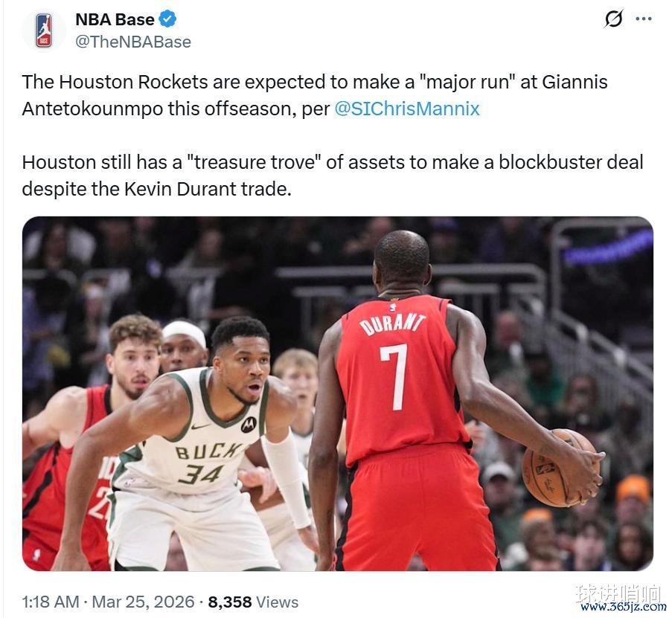The height and width of the screenshot is (618, 672).
Task: Open the NBA Base profile avatar
Action: [43, 30]
